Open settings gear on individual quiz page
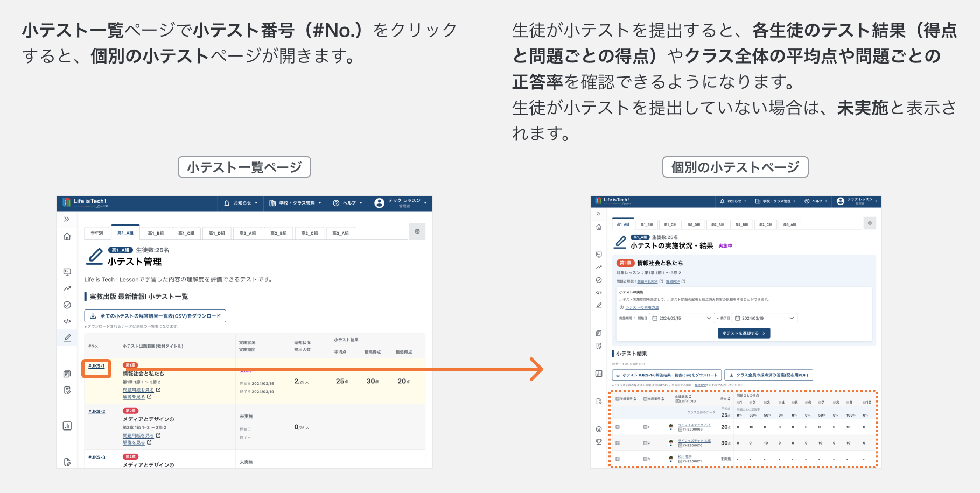 [870, 223]
